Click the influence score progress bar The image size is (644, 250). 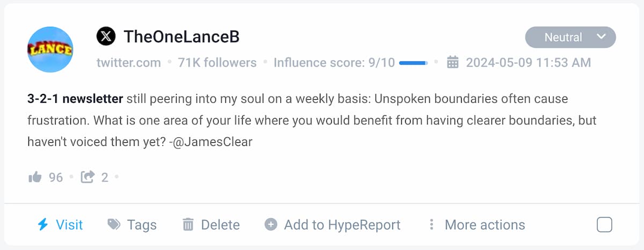(x=413, y=63)
